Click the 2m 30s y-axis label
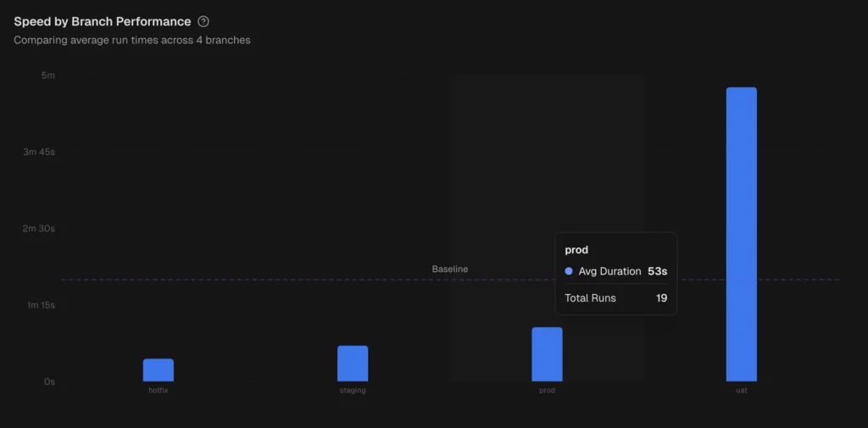This screenshot has height=428, width=868. (x=39, y=229)
